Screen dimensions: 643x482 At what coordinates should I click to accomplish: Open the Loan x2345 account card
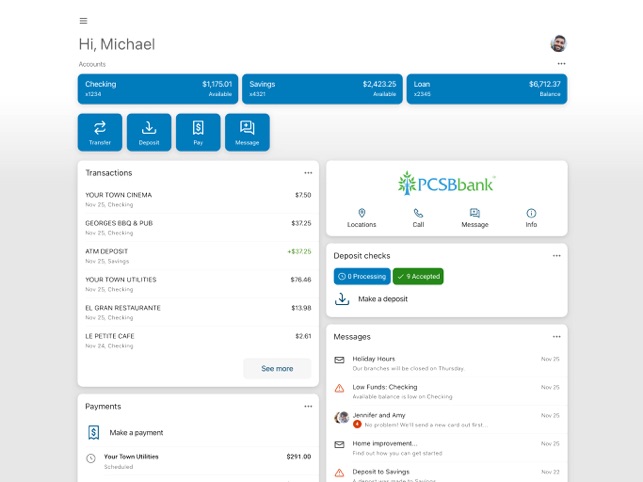click(487, 89)
